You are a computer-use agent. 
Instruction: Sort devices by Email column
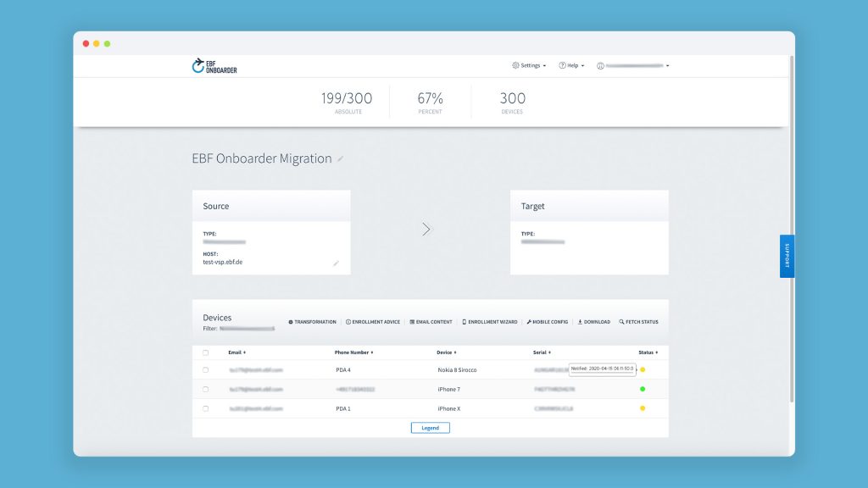click(x=237, y=352)
